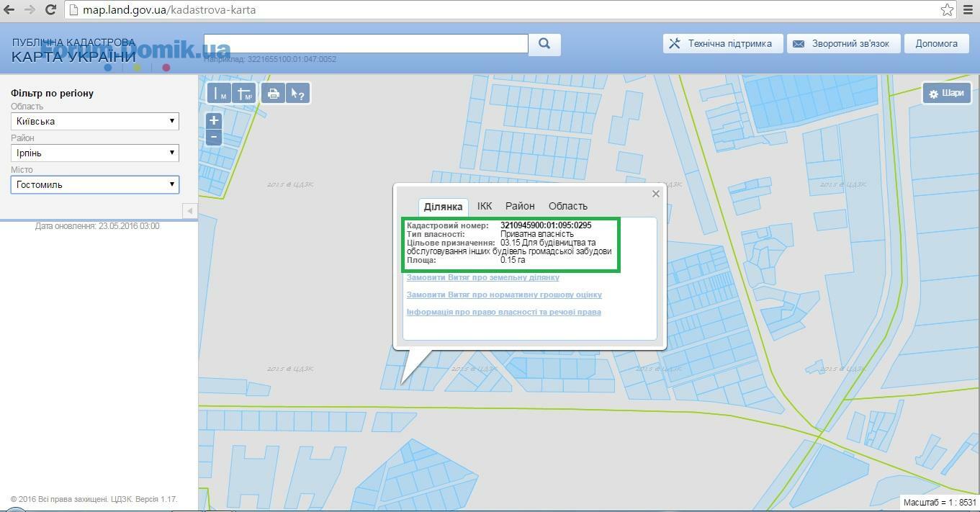980x512 pixels.
Task: Click the example number 3221655100:01:047:0052
Action: 292,59
